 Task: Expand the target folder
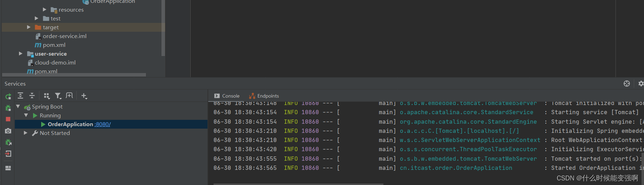29,27
